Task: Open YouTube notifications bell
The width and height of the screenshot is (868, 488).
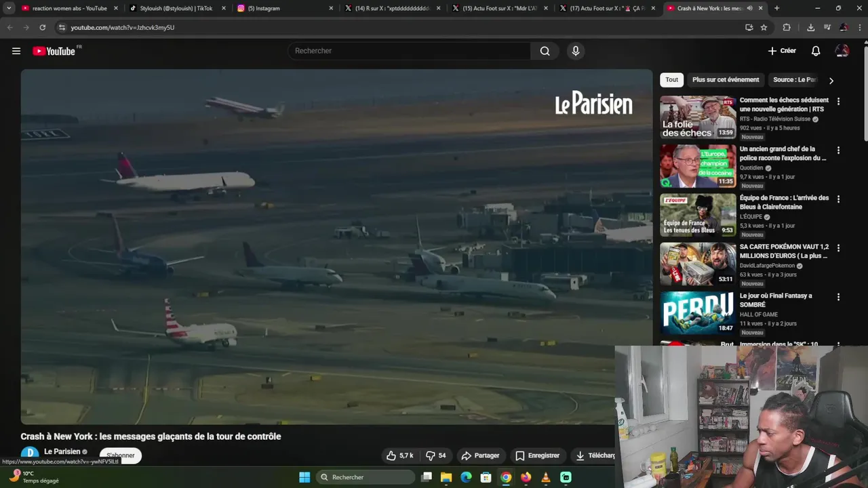Action: pos(816,51)
